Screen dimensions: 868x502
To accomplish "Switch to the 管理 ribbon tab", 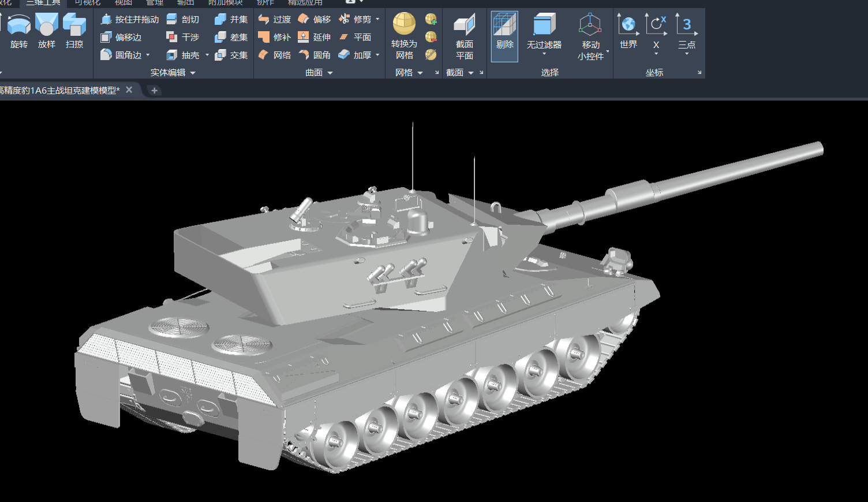I will click(155, 3).
